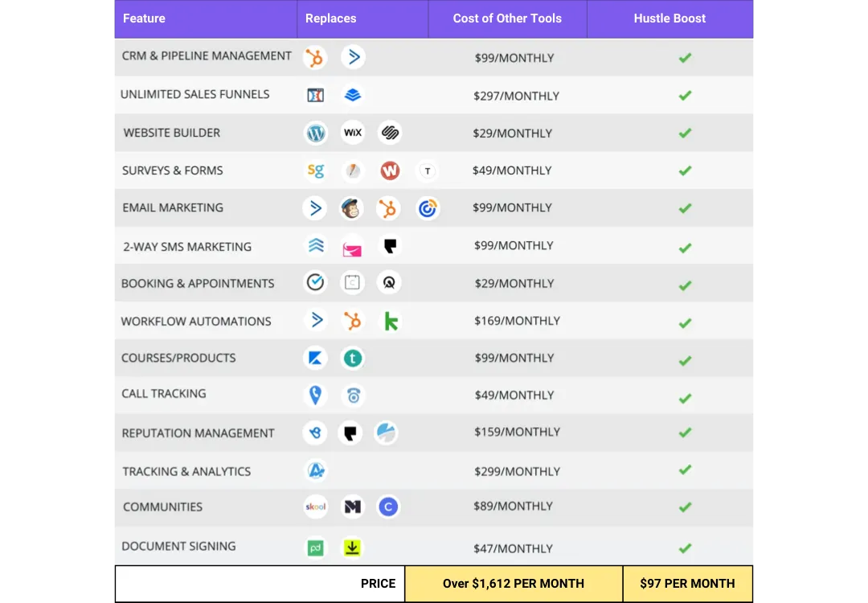Select the HubSpot logo in Email Marketing row
Viewport: 868px width, 603px height.
coord(388,208)
